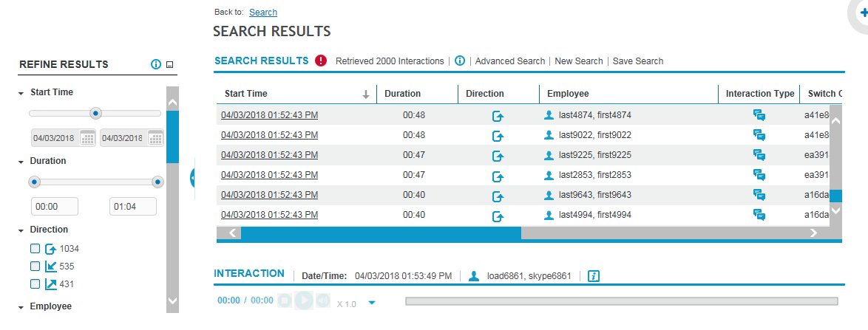Open the playback speed dropdown

point(372,302)
